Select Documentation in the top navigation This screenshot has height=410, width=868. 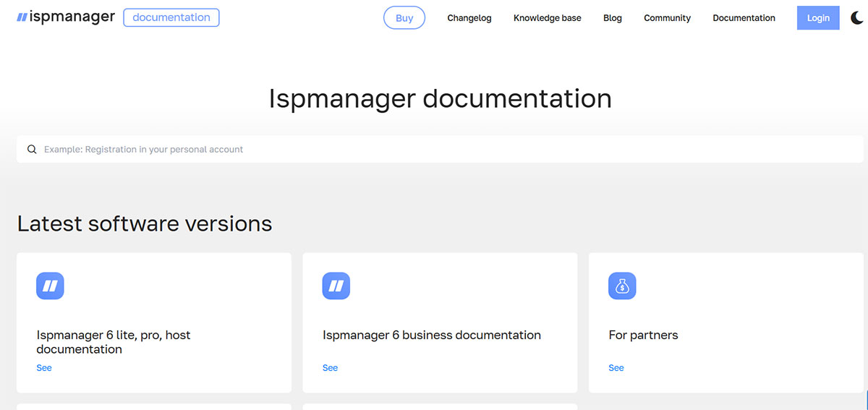(744, 18)
